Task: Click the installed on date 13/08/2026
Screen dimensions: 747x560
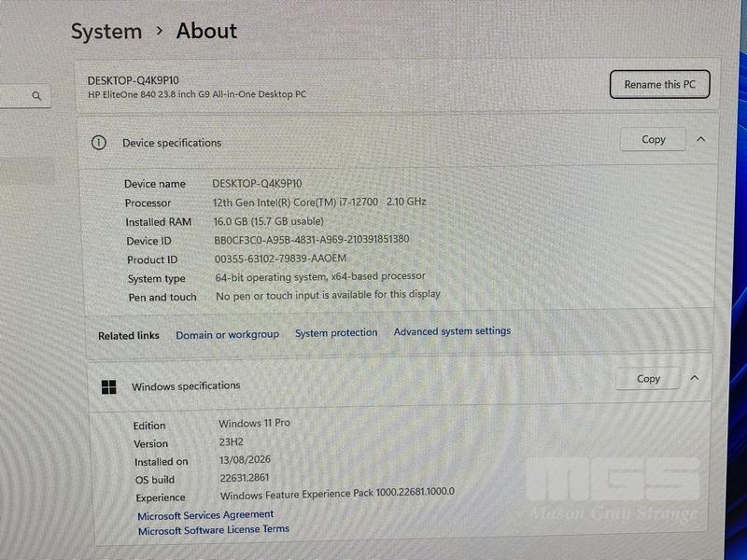Action: [x=245, y=459]
